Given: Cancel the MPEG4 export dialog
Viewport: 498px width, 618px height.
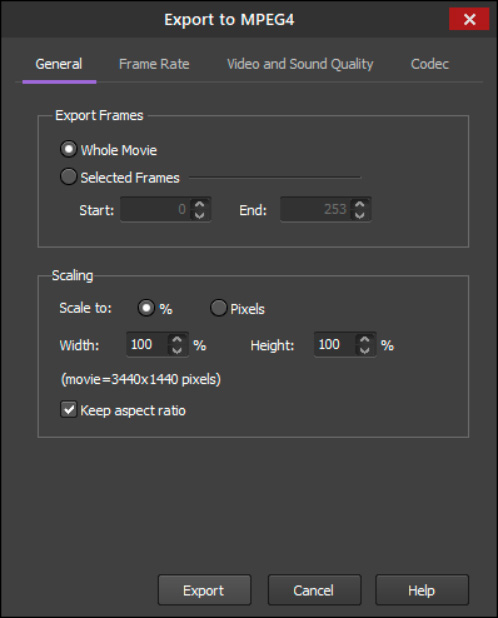Looking at the screenshot, I should click(314, 590).
